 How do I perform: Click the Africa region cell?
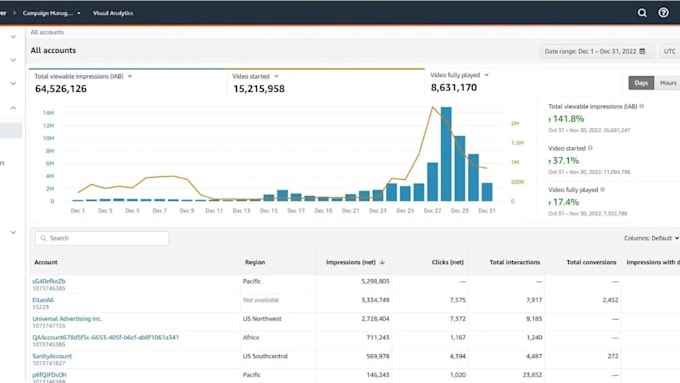click(x=251, y=337)
